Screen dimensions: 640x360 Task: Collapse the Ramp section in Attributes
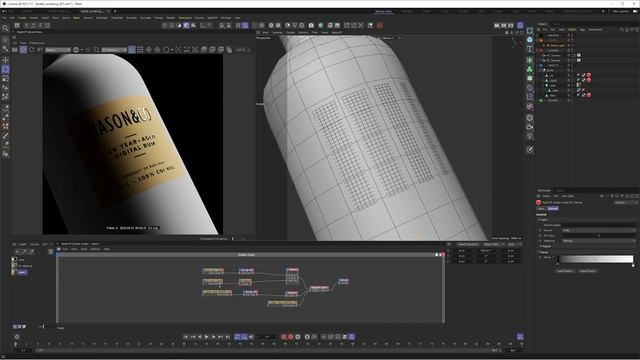pyautogui.click(x=540, y=252)
